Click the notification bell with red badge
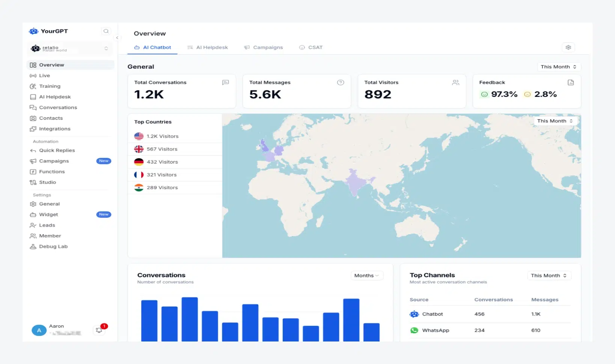 click(x=99, y=330)
